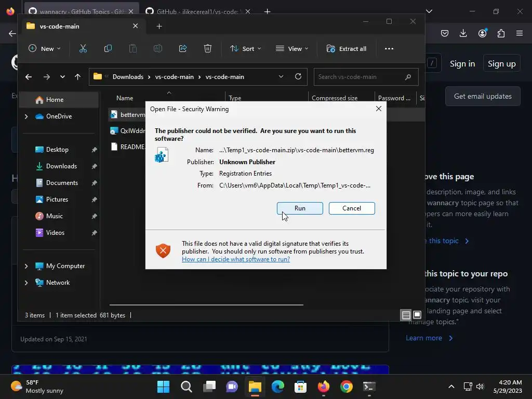This screenshot has height=399, width=532.
Task: Click Sign up on GitHub page
Action: click(501, 63)
